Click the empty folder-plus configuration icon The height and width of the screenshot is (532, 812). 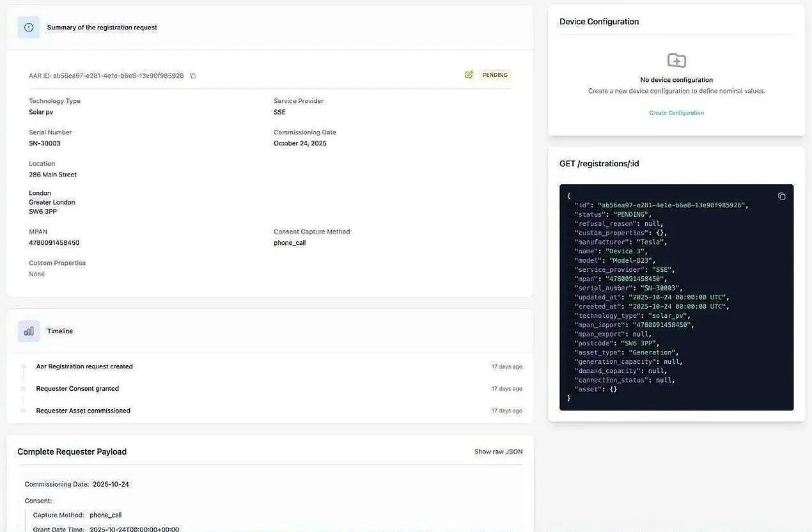[x=676, y=61]
